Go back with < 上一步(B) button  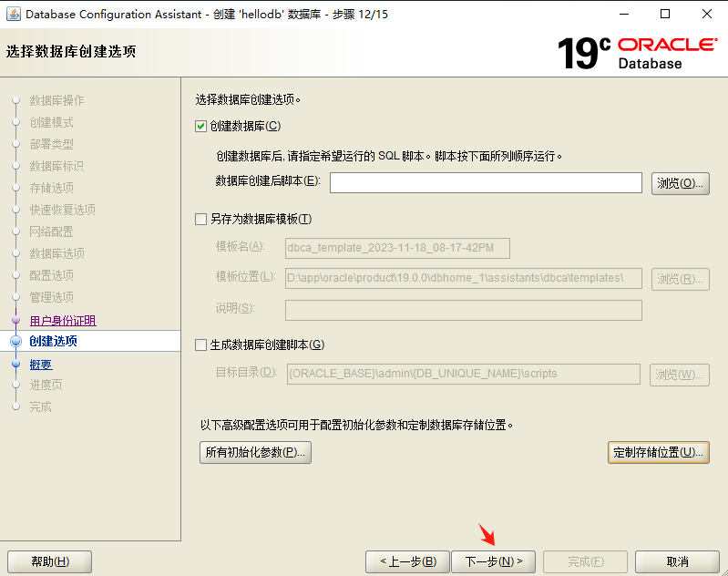coord(407,562)
